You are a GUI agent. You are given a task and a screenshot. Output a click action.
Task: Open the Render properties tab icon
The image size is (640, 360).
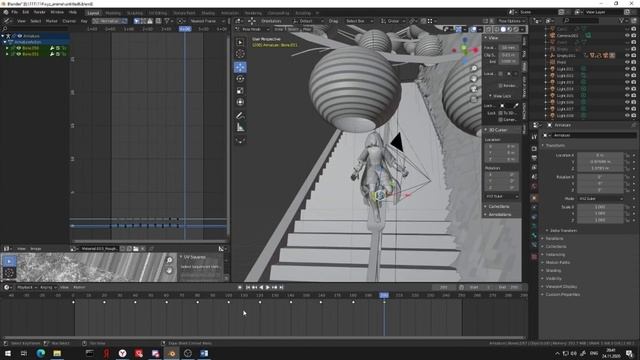tap(534, 149)
